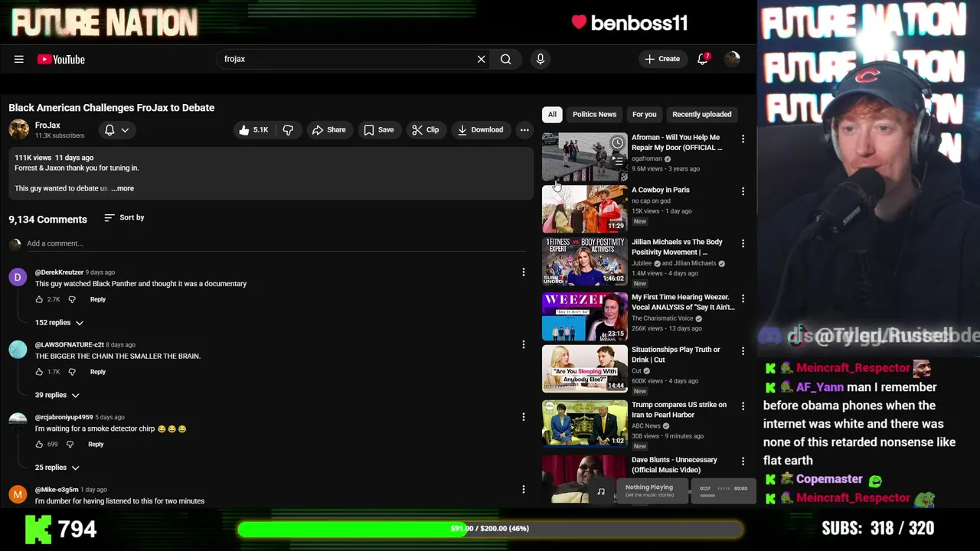Click FroJax channel name

click(x=47, y=126)
